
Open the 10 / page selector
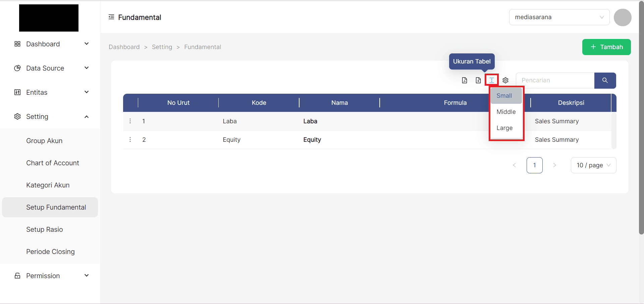pos(593,165)
